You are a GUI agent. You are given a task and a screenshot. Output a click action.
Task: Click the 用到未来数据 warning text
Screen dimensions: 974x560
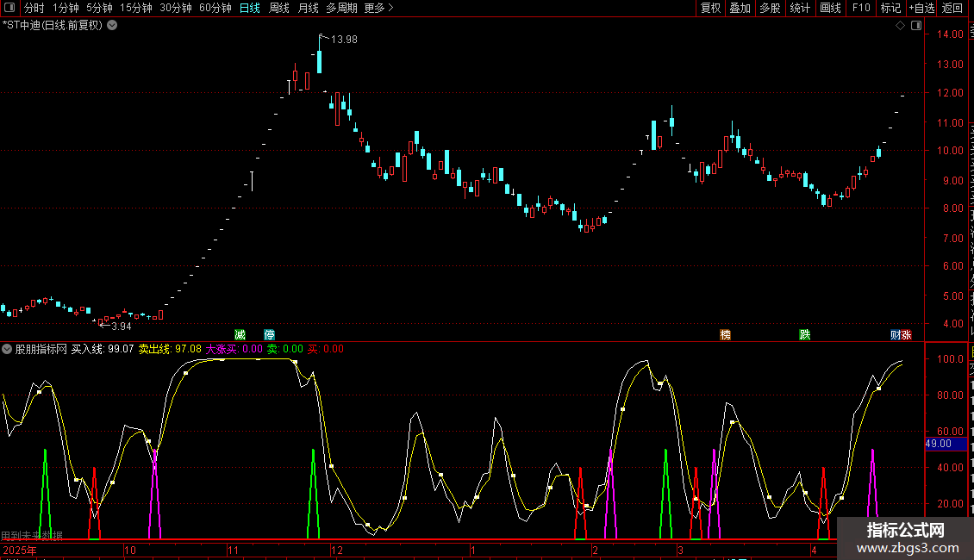32,535
